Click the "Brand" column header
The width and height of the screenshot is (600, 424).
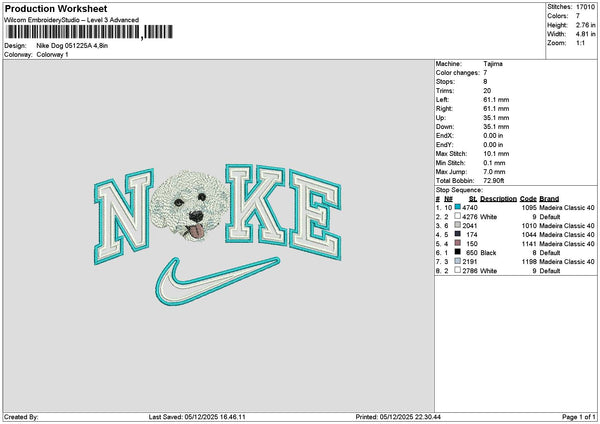[x=549, y=199]
